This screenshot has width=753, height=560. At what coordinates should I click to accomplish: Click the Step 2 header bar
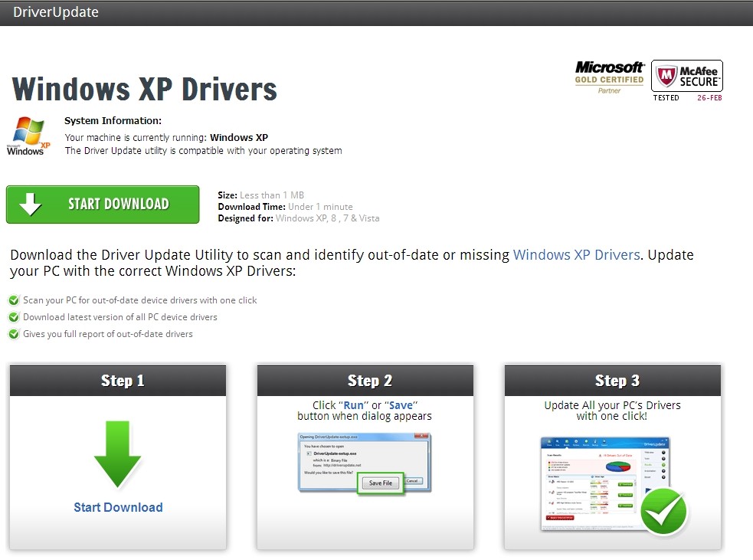click(x=365, y=381)
